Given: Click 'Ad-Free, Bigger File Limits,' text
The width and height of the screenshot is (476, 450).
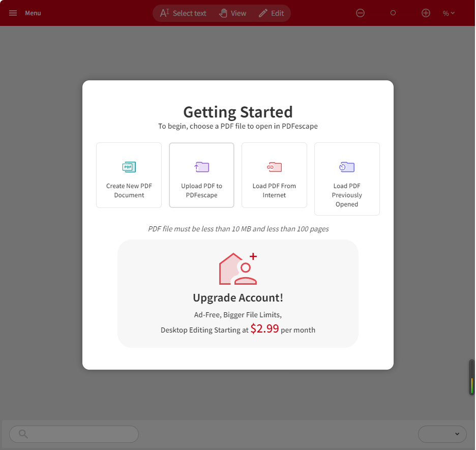Looking at the screenshot, I should [238, 315].
